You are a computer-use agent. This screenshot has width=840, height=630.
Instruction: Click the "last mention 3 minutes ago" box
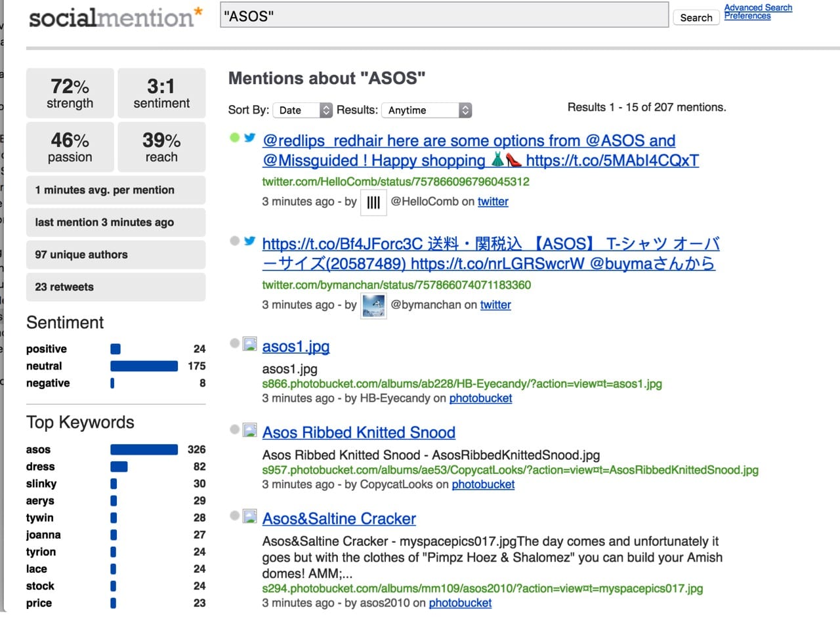tap(115, 222)
